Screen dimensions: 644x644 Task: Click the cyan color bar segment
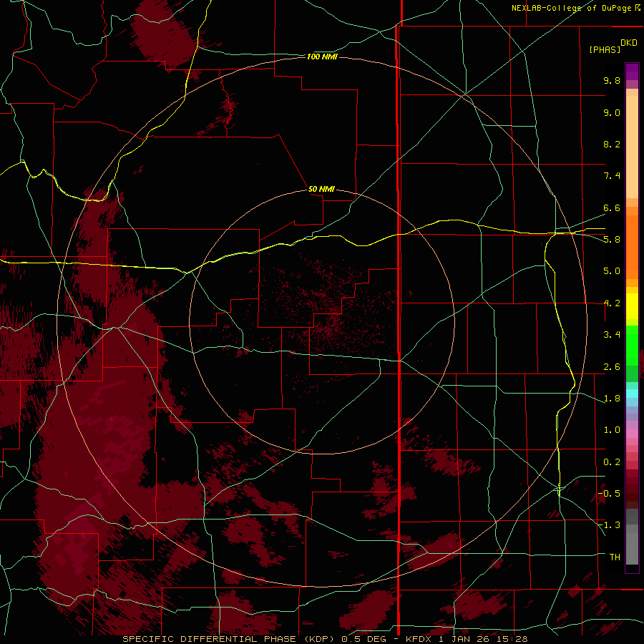[x=632, y=394]
